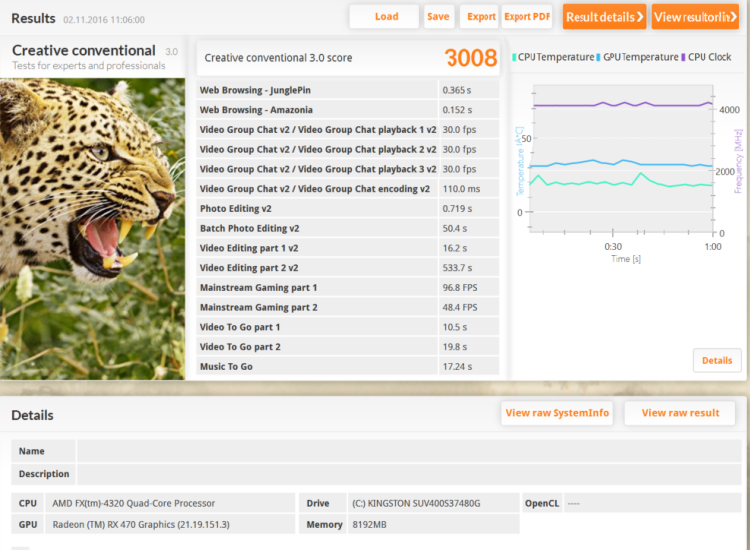Select Video Editing part 1 v2 row
The image size is (750, 550).
(348, 248)
